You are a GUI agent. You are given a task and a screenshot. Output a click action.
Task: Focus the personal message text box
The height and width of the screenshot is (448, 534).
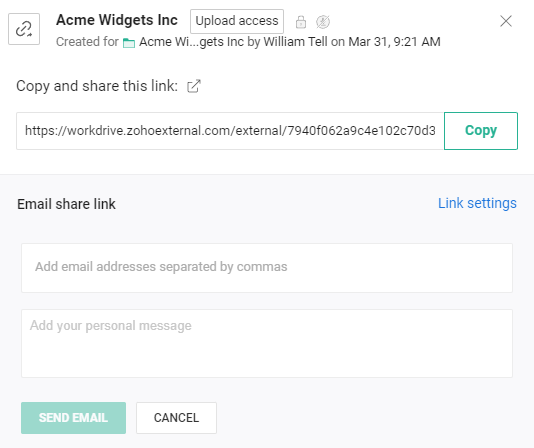267,343
